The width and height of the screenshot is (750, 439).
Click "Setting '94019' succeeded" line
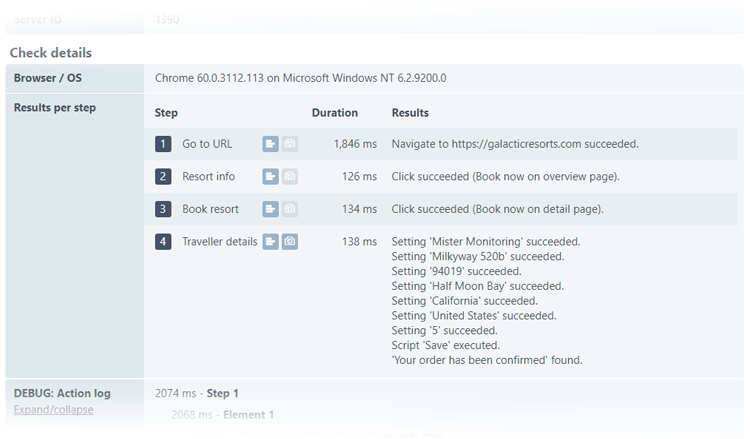tap(456, 271)
